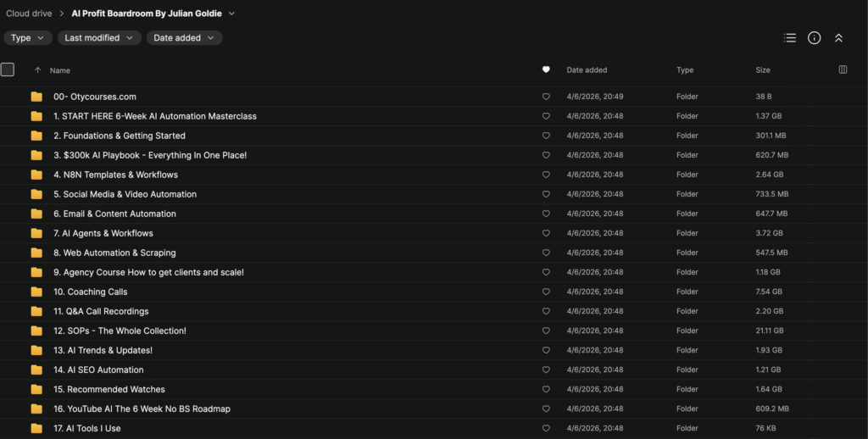Expand the Date added filter dropdown
Viewport: 868px width, 439px height.
[184, 38]
